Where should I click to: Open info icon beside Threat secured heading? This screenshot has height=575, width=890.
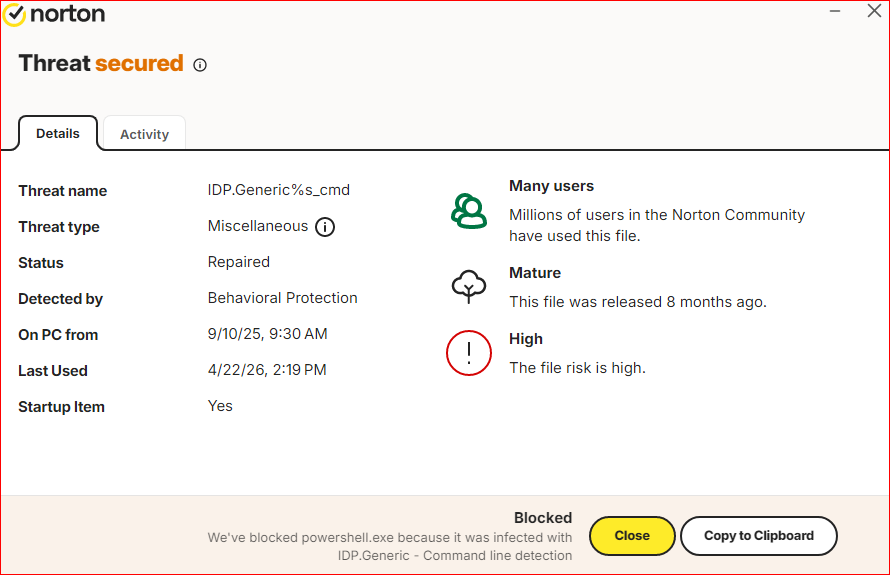pyautogui.click(x=200, y=65)
